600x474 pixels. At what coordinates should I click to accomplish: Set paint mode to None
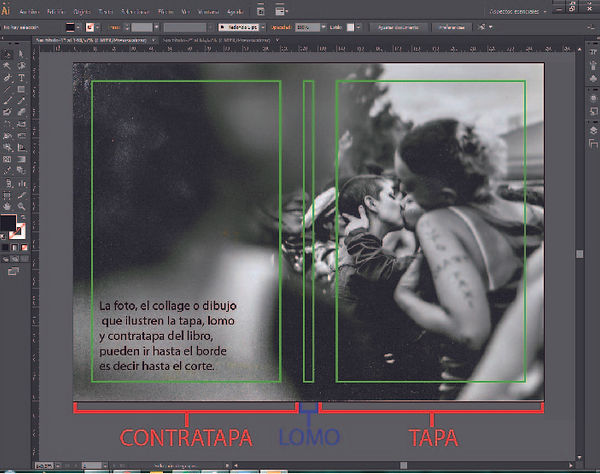pyautogui.click(x=24, y=248)
